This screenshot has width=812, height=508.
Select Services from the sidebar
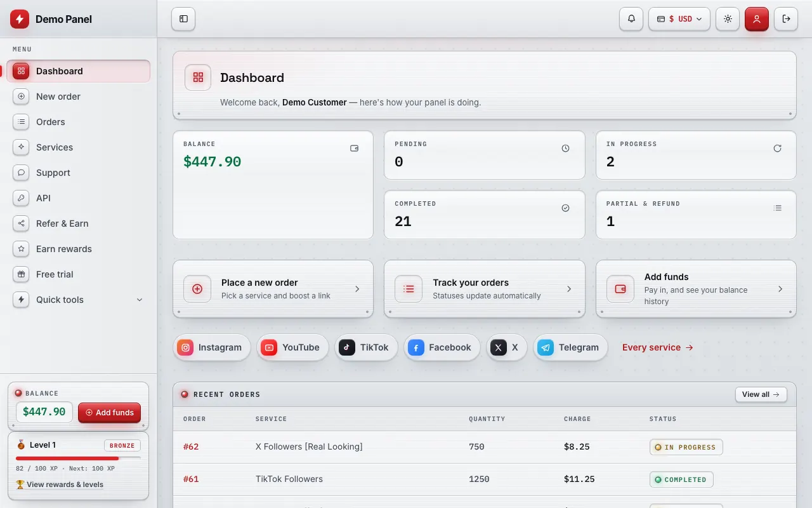[x=79, y=147]
